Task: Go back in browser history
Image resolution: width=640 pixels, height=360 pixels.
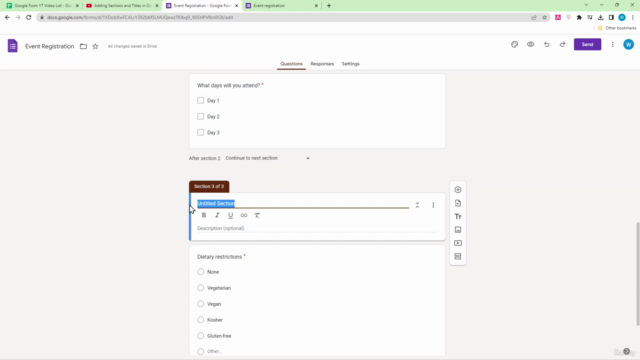Action: coord(7,17)
